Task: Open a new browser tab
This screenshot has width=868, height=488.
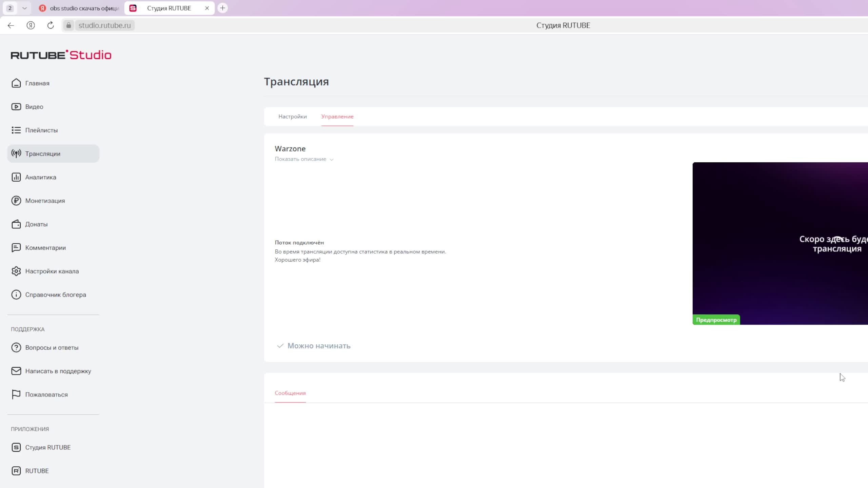Action: [x=222, y=8]
